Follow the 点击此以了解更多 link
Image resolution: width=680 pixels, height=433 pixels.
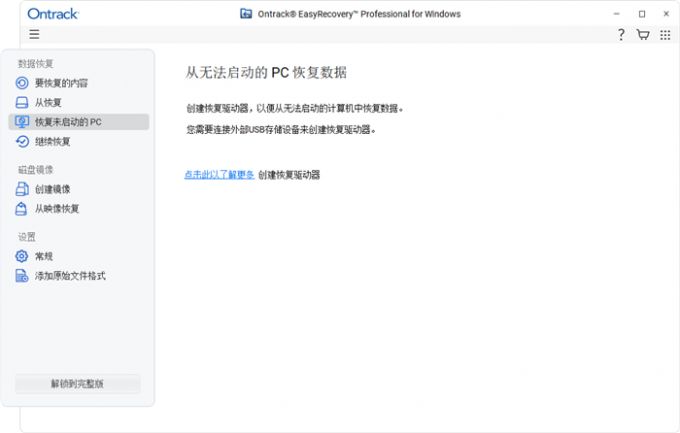[219, 174]
